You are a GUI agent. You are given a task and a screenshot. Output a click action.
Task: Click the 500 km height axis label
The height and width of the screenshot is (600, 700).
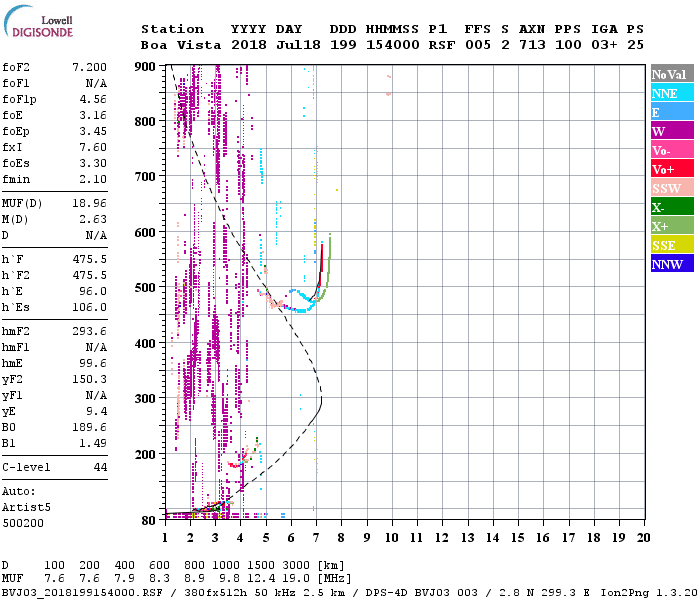[145, 288]
